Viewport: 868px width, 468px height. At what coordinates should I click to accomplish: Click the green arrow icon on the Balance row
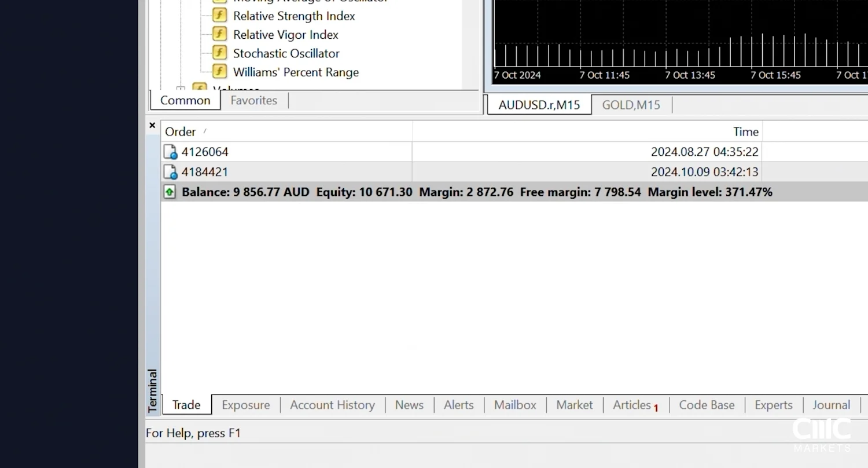click(x=170, y=192)
